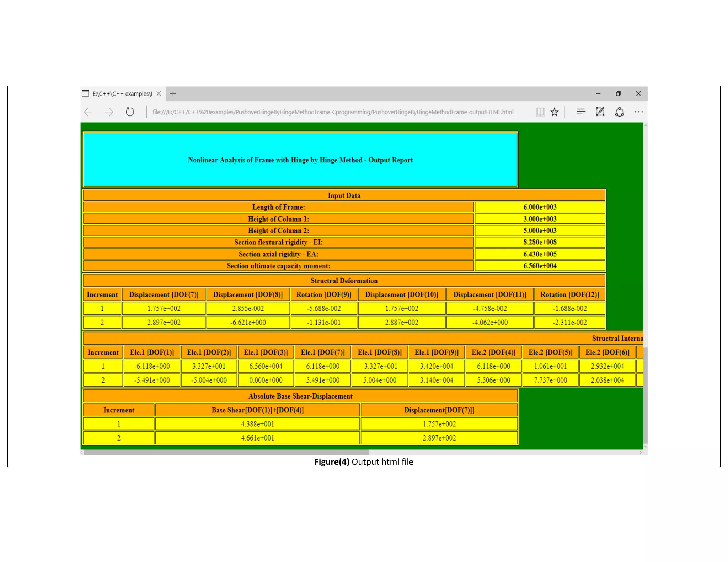Open the share icon in toolbar
728x562 pixels.
(x=620, y=112)
